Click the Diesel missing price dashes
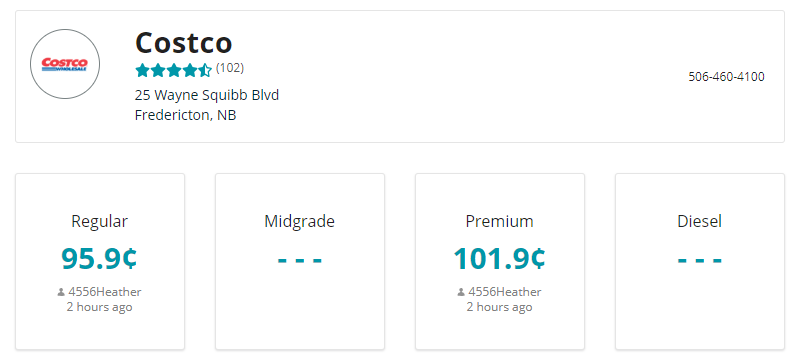Image resolution: width=797 pixels, height=362 pixels. 700,260
